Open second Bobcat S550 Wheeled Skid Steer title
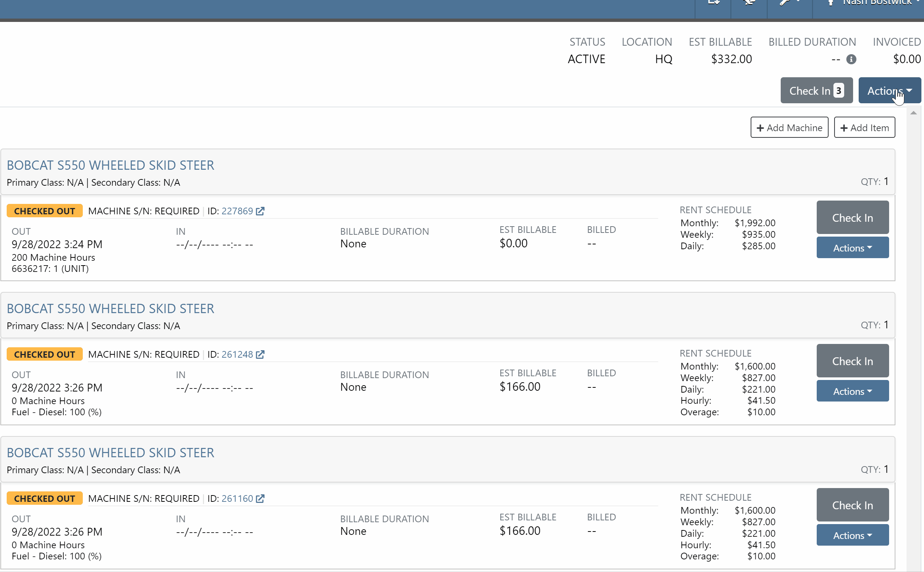The image size is (924, 572). tap(110, 309)
